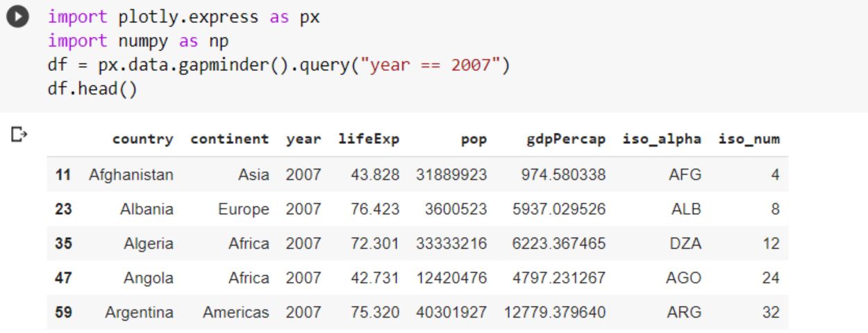Image resolution: width=868 pixels, height=333 pixels.
Task: Click row index 11
Action: [x=63, y=175]
